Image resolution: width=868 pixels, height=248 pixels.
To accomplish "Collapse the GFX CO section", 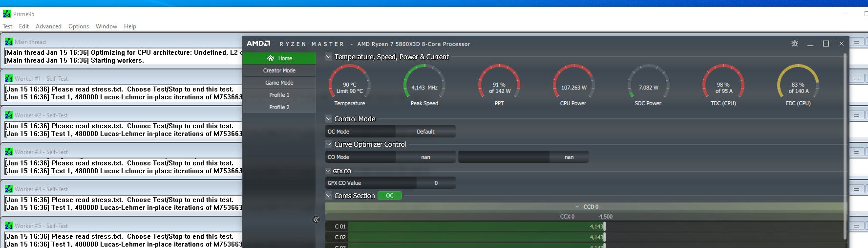I will point(328,171).
